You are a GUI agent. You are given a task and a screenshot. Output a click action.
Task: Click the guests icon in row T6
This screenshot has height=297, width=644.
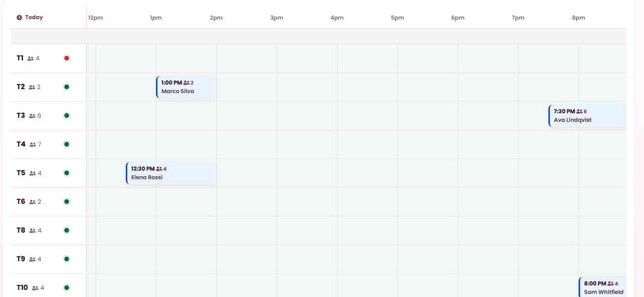[32, 202]
